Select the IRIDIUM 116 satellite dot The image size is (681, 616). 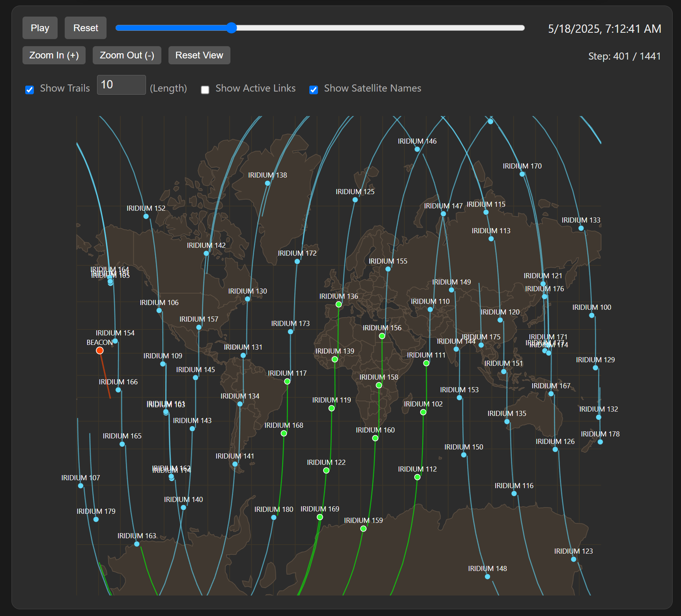pyautogui.click(x=514, y=494)
